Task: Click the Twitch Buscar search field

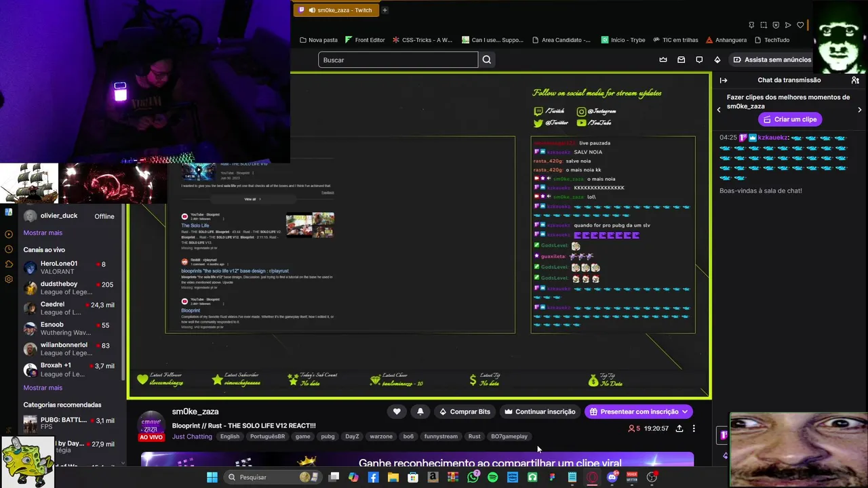Action: pyautogui.click(x=398, y=60)
